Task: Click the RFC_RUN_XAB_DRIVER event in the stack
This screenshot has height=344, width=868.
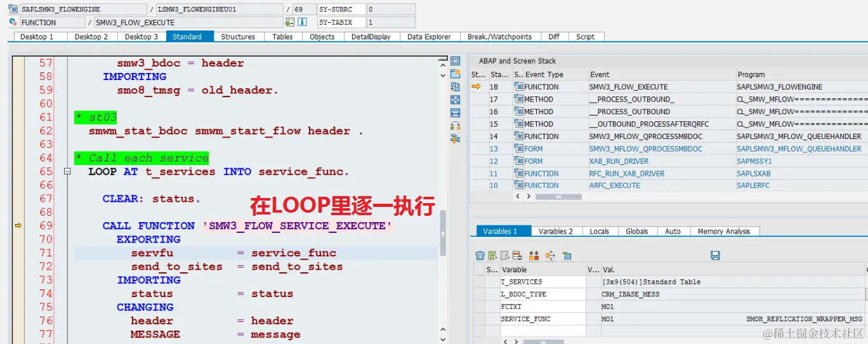Action: [x=627, y=173]
